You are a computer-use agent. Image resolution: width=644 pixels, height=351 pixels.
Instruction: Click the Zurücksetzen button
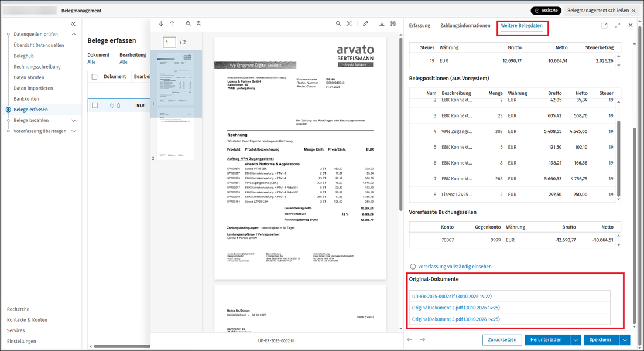pyautogui.click(x=502, y=340)
